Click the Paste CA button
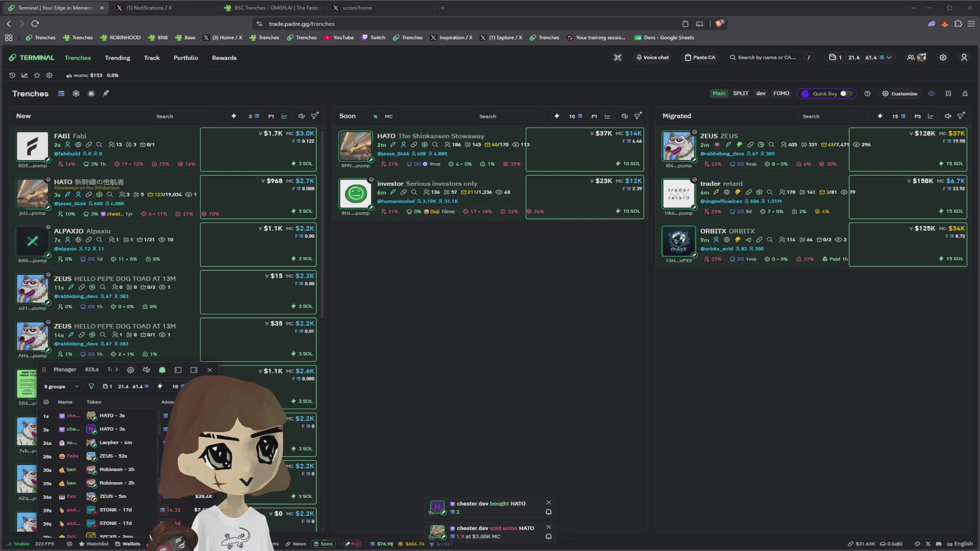 tap(700, 58)
